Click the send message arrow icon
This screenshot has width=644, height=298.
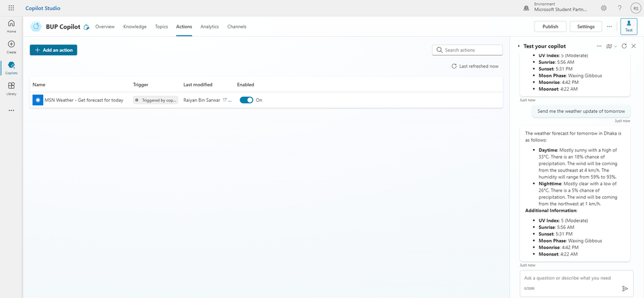pyautogui.click(x=625, y=288)
